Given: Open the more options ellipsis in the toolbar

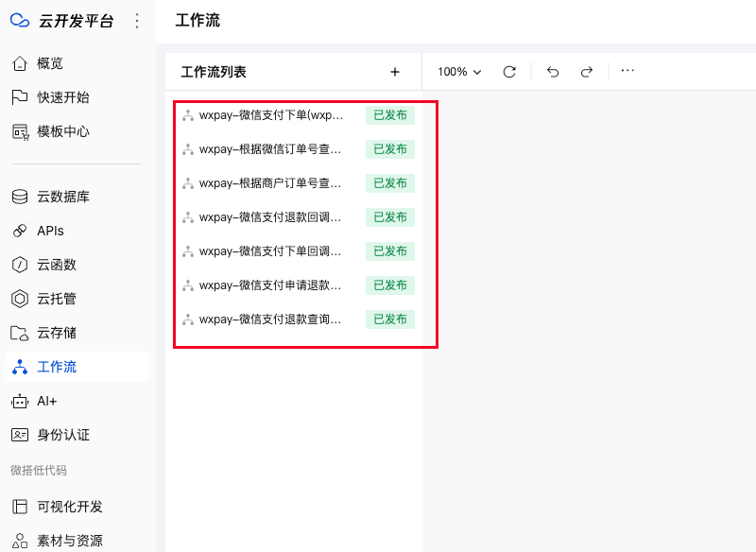Looking at the screenshot, I should point(627,71).
